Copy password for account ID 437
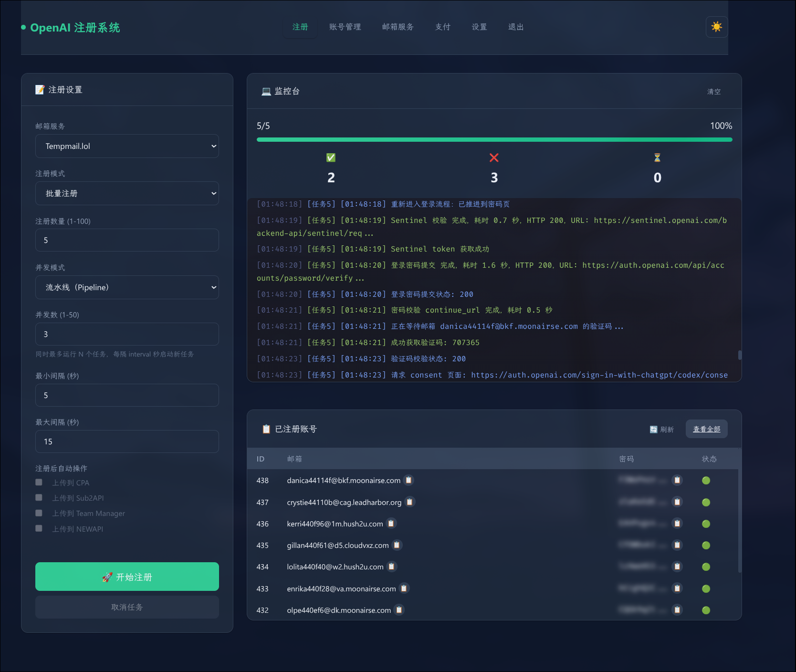 pyautogui.click(x=677, y=502)
